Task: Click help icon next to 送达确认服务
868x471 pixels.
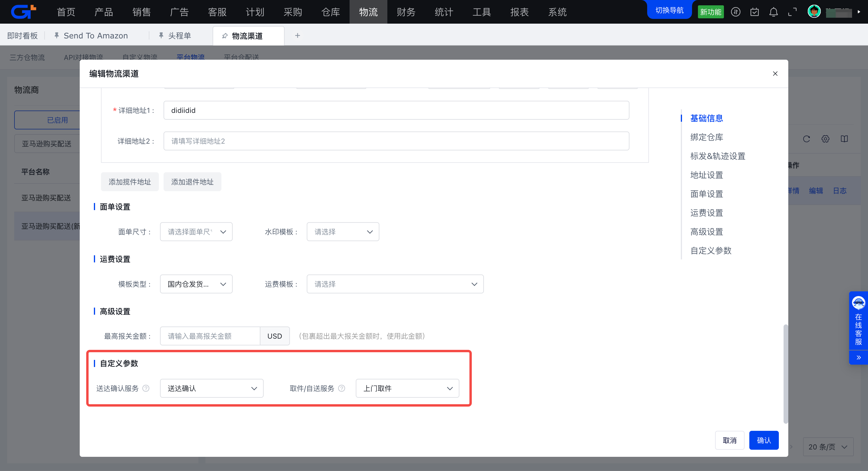Action: 146,388
